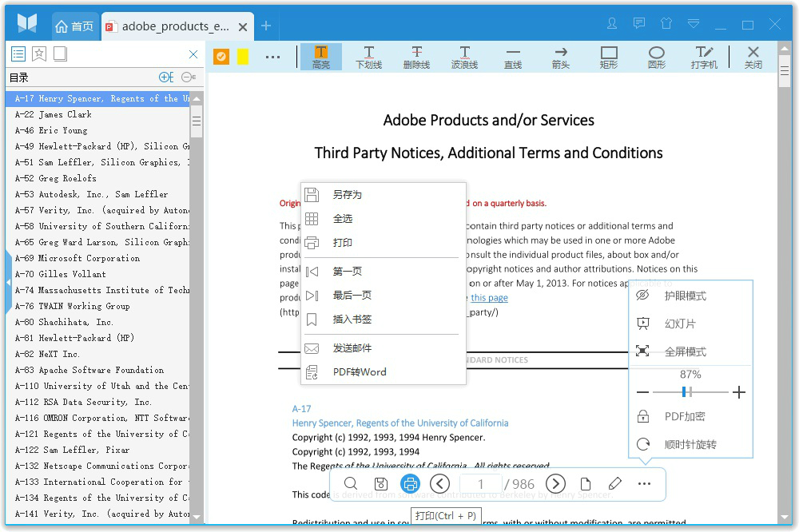Select the 直线 line tool
The image size is (799, 532).
(x=513, y=57)
